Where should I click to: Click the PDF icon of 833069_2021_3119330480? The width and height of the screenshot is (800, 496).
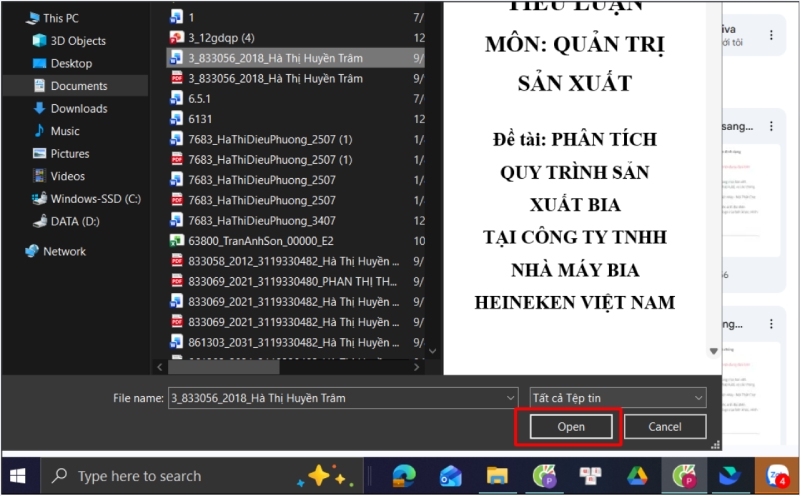[x=176, y=282]
